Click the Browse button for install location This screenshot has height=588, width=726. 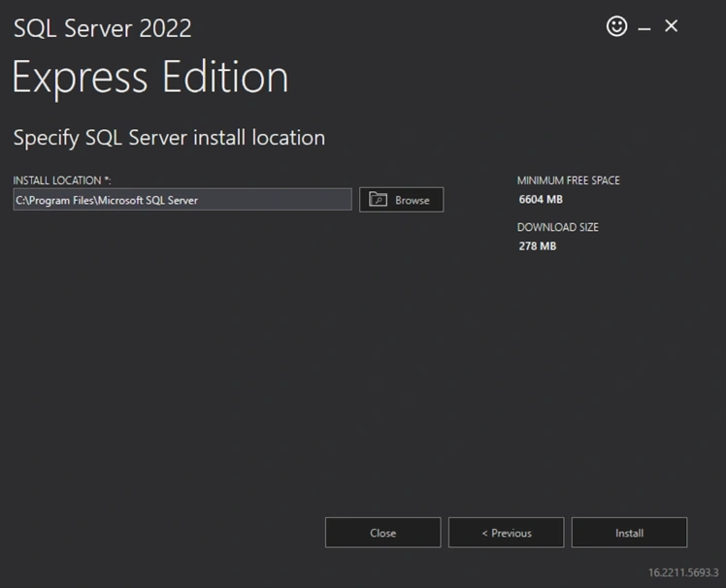click(402, 200)
